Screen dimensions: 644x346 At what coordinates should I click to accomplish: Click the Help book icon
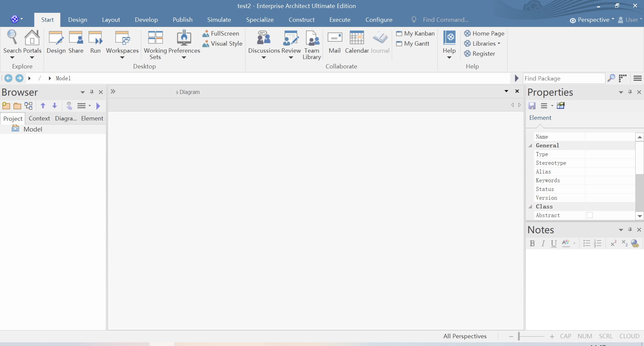tap(449, 38)
